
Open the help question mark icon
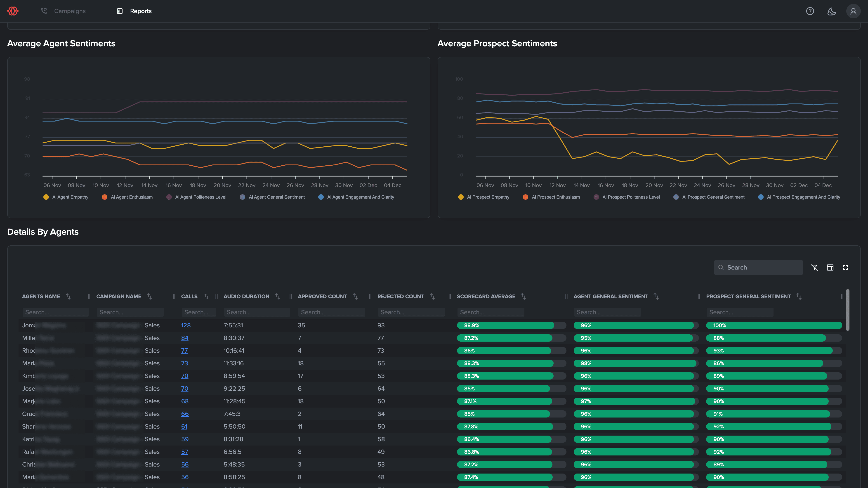click(810, 11)
